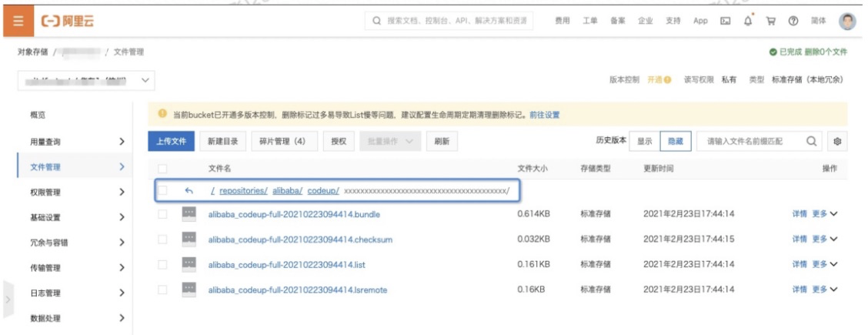Open the repositories/ path segment
The height and width of the screenshot is (335, 868).
(244, 191)
